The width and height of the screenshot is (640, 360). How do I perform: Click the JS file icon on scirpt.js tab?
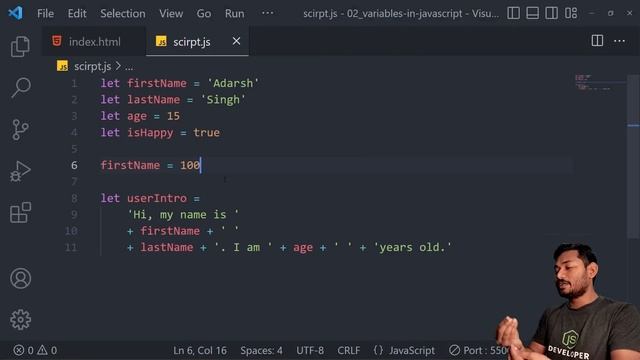coord(161,41)
